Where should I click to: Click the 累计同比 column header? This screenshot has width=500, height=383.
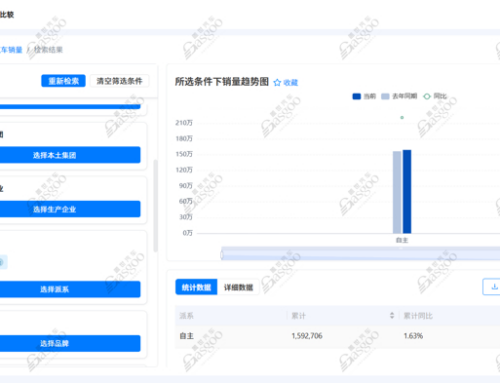[x=418, y=316]
